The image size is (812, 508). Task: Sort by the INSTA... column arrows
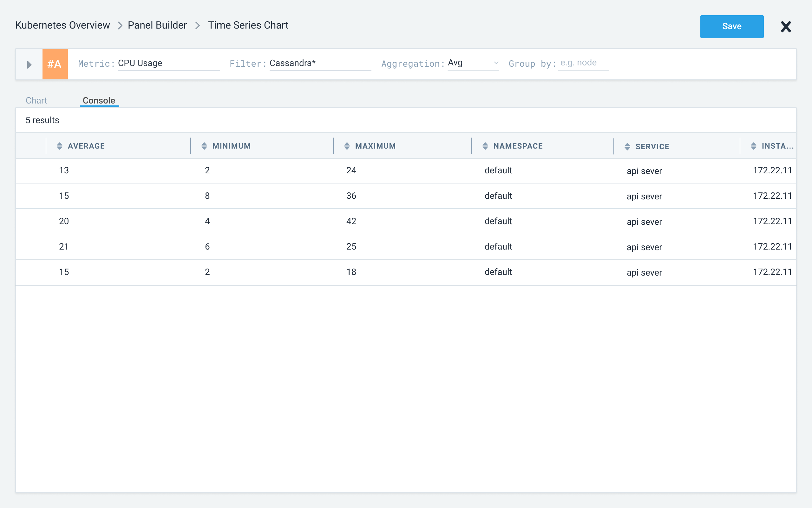click(754, 146)
